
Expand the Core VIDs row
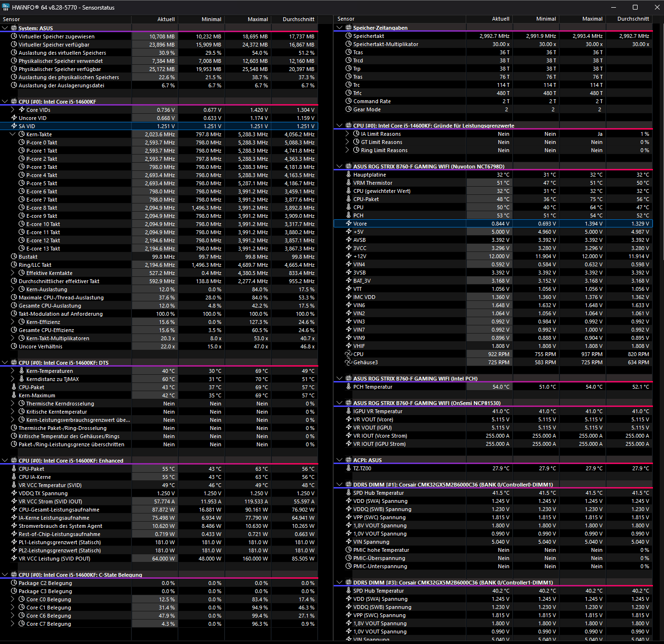(x=13, y=110)
